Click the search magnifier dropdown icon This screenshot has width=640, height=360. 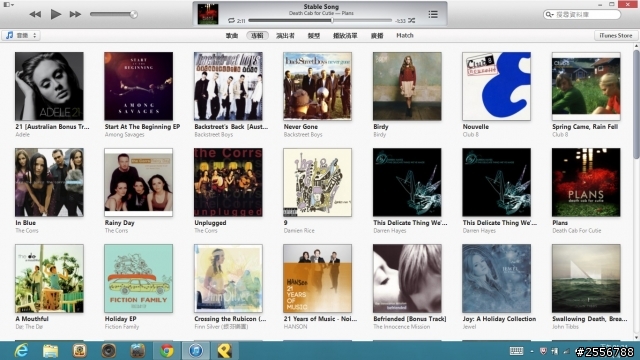pyautogui.click(x=549, y=14)
